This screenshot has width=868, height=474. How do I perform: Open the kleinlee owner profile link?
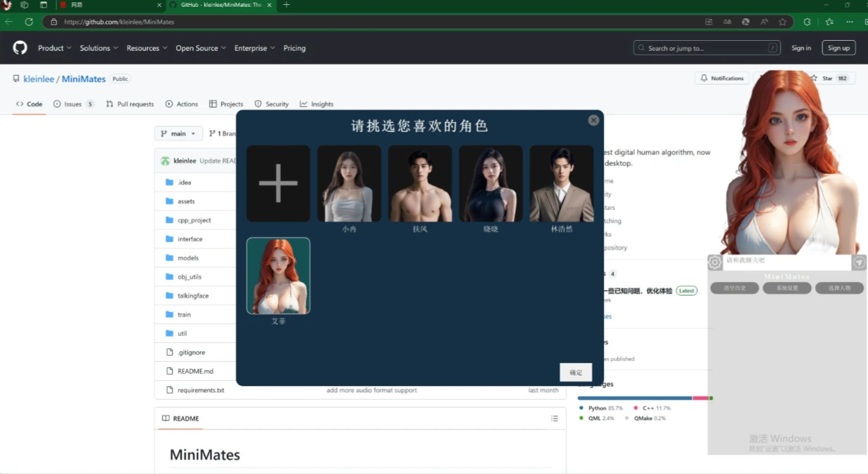[38, 79]
